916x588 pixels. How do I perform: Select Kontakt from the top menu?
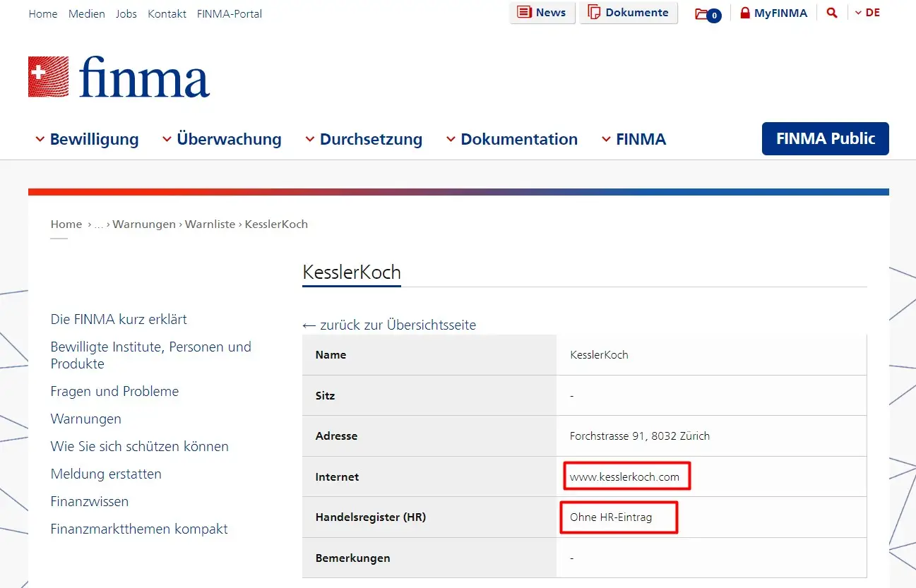point(167,13)
